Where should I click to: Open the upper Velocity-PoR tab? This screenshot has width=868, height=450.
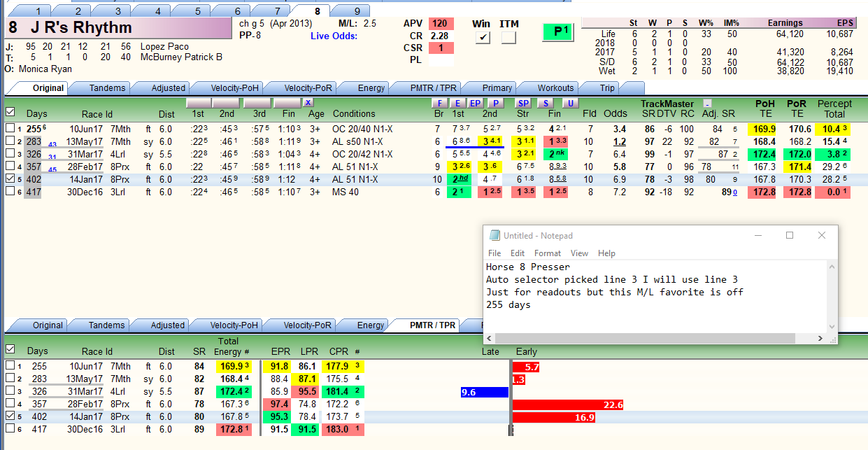[308, 88]
